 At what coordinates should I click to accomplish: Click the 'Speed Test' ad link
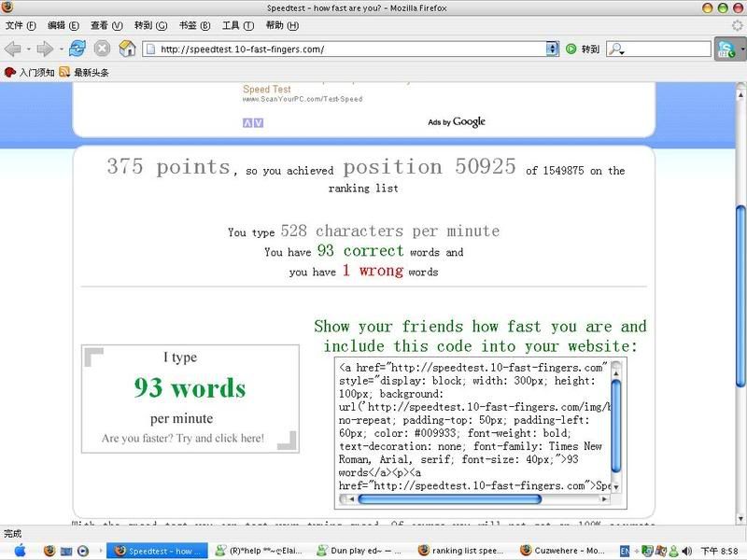point(267,90)
